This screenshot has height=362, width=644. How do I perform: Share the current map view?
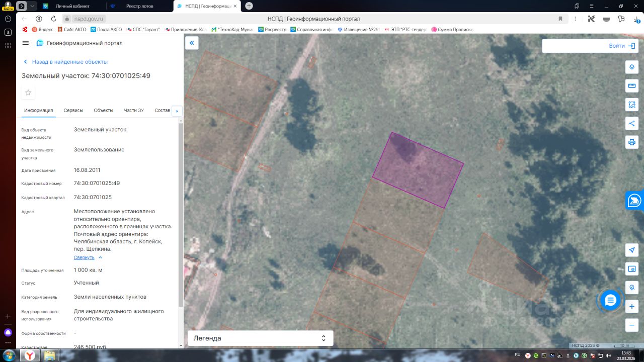(632, 123)
